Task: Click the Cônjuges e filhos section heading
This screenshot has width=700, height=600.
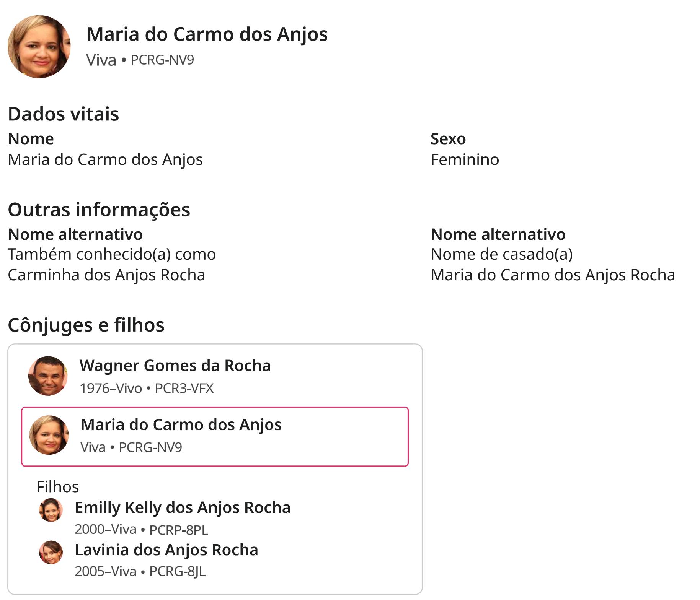Action: (86, 325)
